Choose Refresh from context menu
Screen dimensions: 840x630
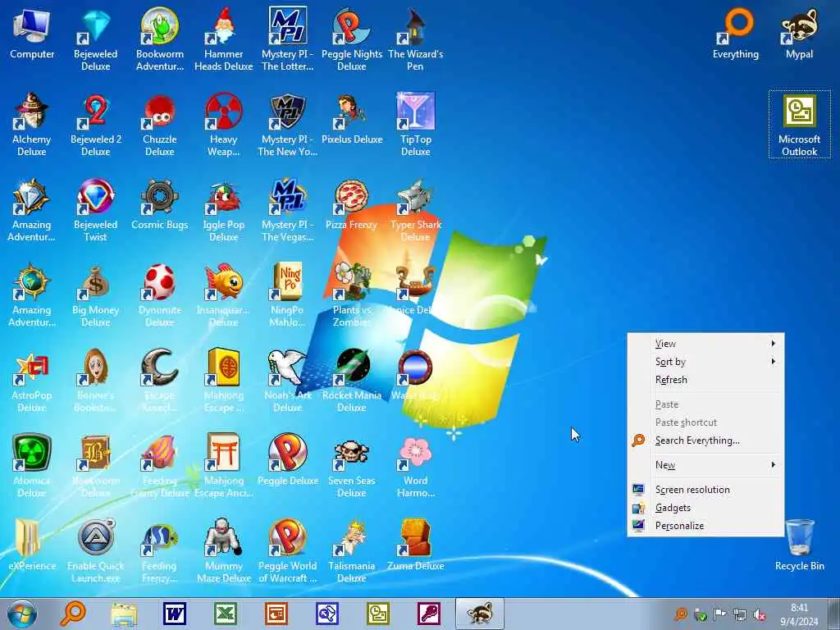tap(705, 380)
